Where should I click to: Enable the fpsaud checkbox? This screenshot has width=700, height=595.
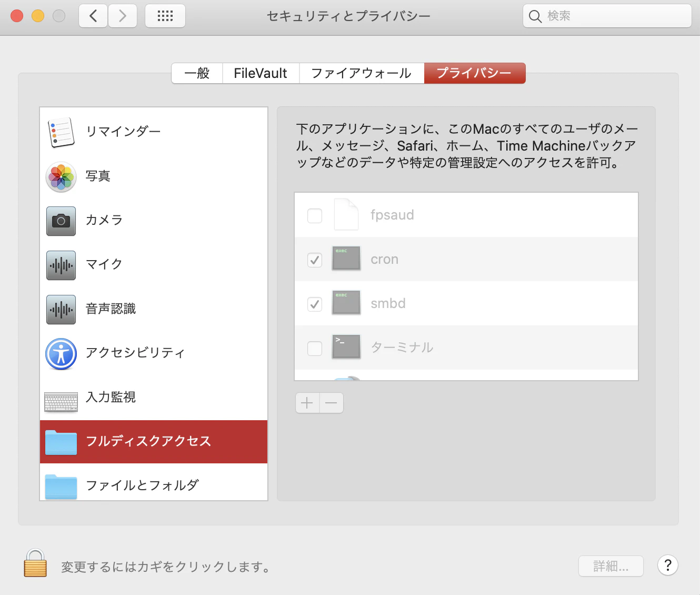coord(315,215)
